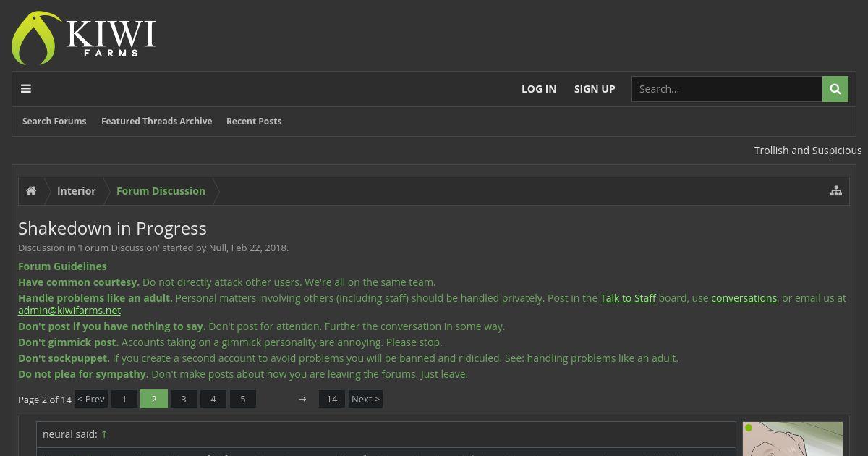Screen dimensions: 868x456
Task: Open the Search Forums tab
Action: click(54, 122)
